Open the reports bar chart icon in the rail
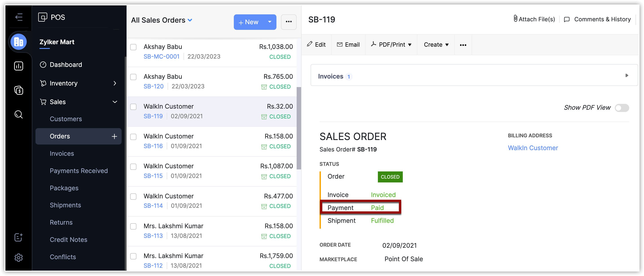The height and width of the screenshot is (276, 644). (x=19, y=66)
